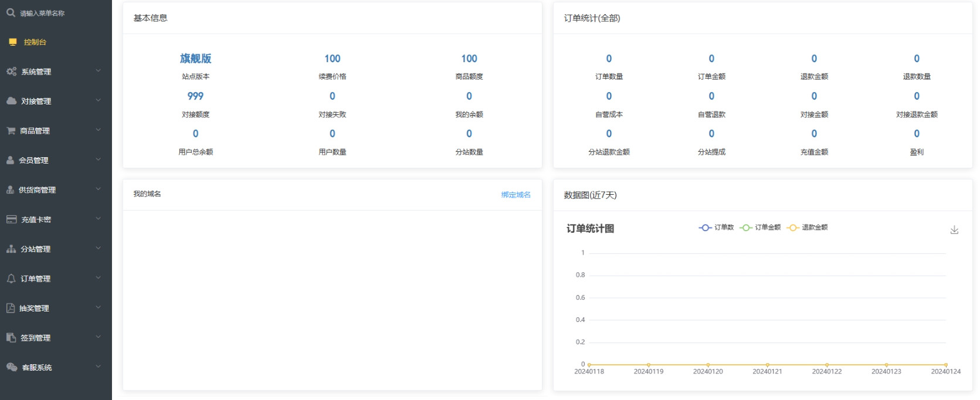Expand the 会员管理 chevron
Image resolution: width=980 pixels, height=400 pixels.
(99, 160)
